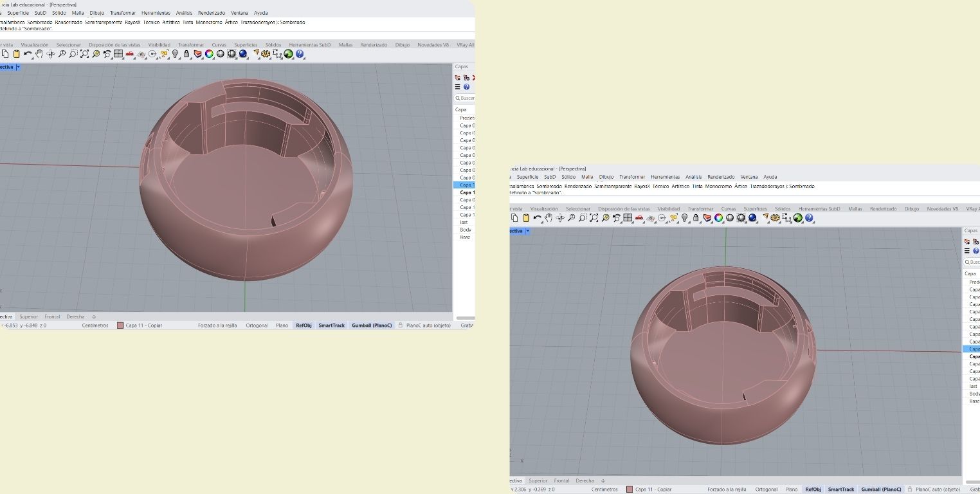The height and width of the screenshot is (494, 980).
Task: Click red car icon in top-left window
Action: 129,54
